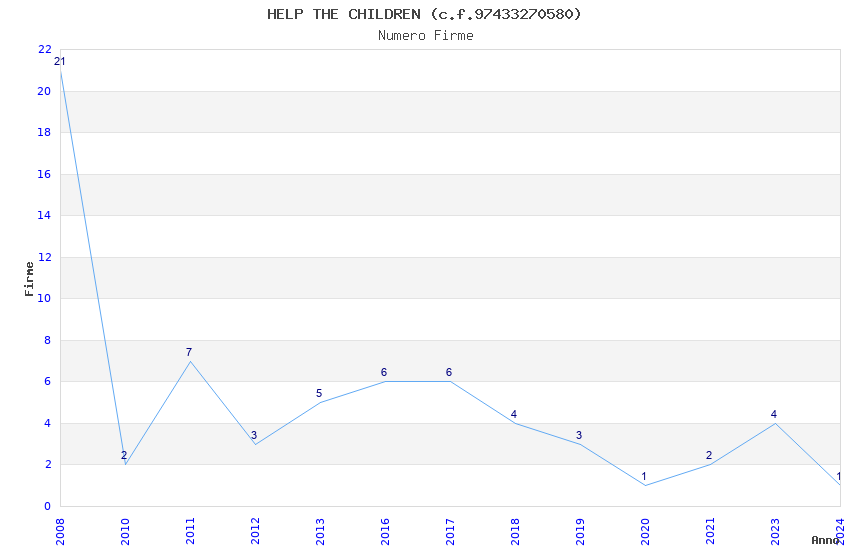Click the Firme y-axis label

[x=29, y=278]
